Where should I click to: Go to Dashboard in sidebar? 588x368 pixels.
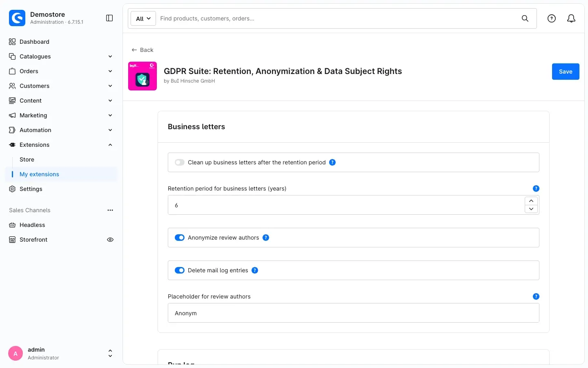(x=34, y=42)
